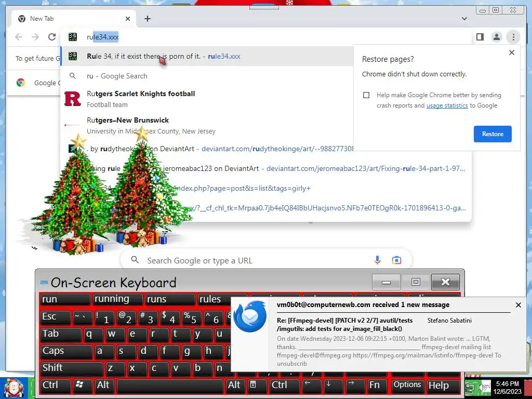532x399 pixels.
Task: Close the On-Screen Keyboard window
Action: click(x=445, y=282)
